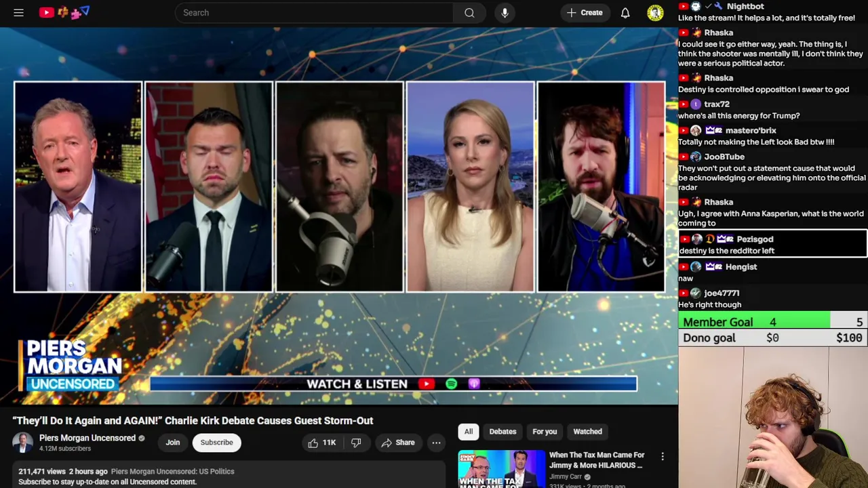Click Apple Podcasts icon in banner
This screenshot has height=488, width=868.
(x=474, y=384)
